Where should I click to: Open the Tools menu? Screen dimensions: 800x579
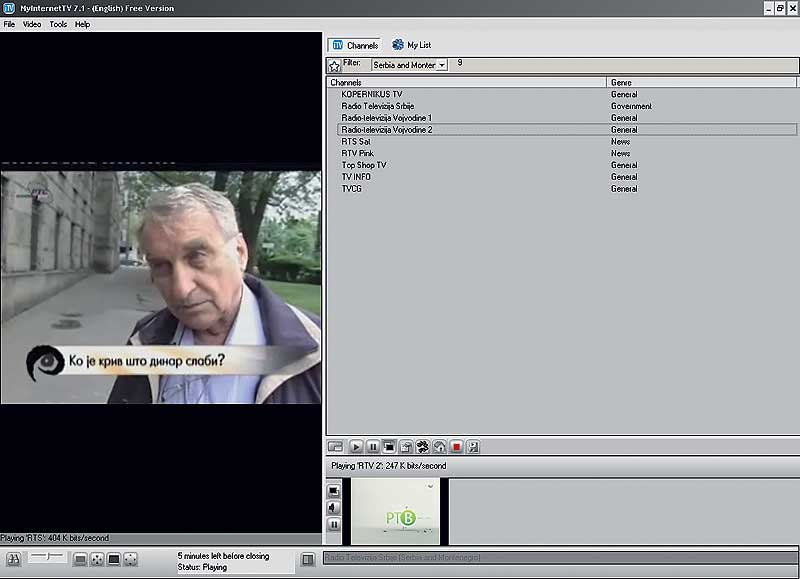pyautogui.click(x=58, y=24)
